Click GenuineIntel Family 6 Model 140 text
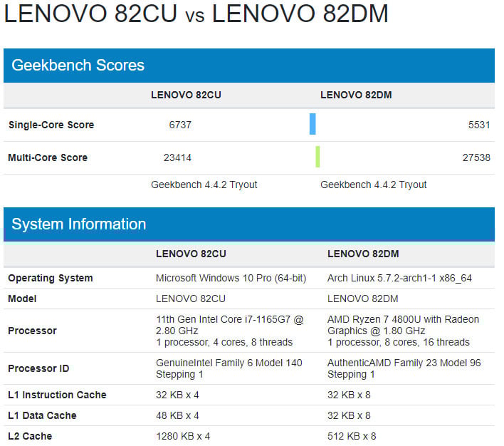The height and width of the screenshot is (446, 504). click(x=229, y=363)
